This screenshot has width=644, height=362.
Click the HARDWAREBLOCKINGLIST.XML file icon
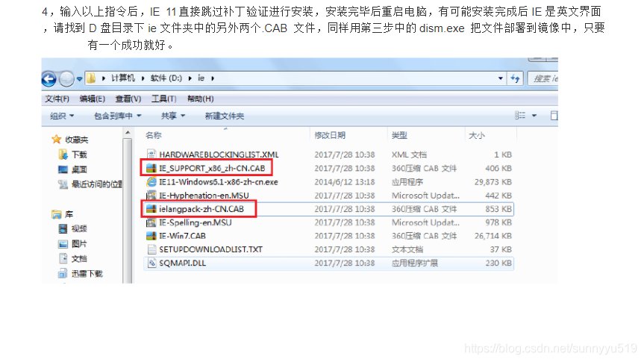(151, 155)
